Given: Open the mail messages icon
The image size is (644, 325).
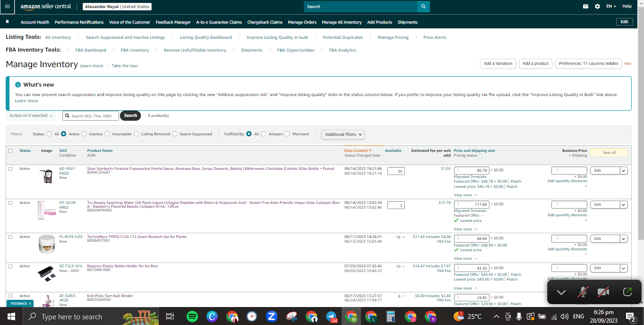Looking at the screenshot, I should (586, 7).
